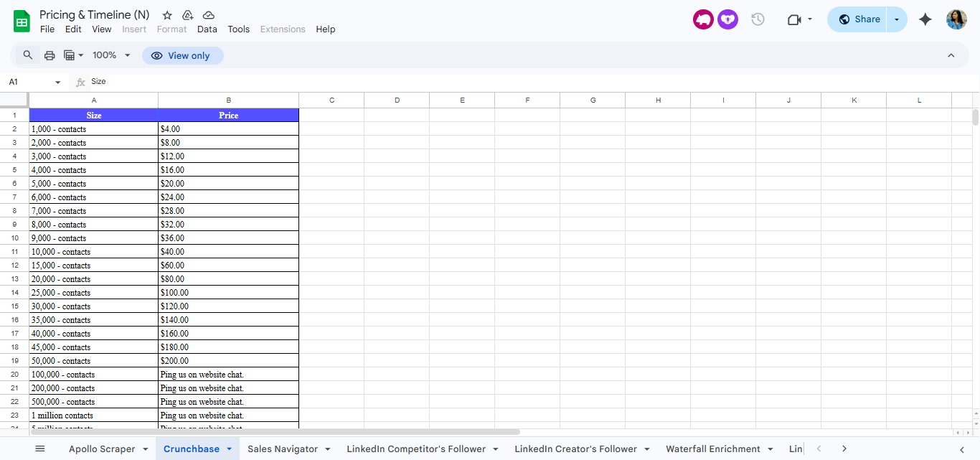
Task: Show the side panel arrow icon
Action: pos(962,449)
